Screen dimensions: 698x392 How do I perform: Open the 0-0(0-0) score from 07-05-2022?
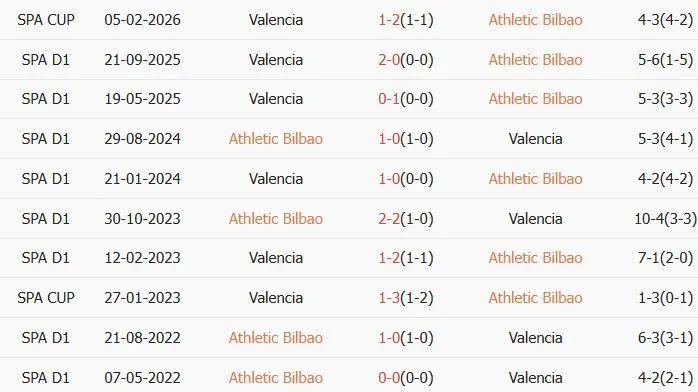coord(406,378)
